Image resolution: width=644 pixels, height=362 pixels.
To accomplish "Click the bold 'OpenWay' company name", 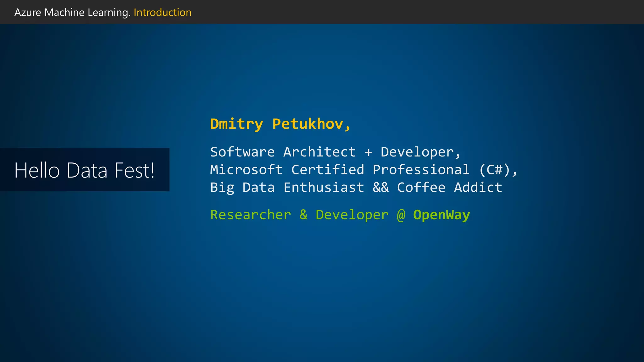I will pos(441,215).
